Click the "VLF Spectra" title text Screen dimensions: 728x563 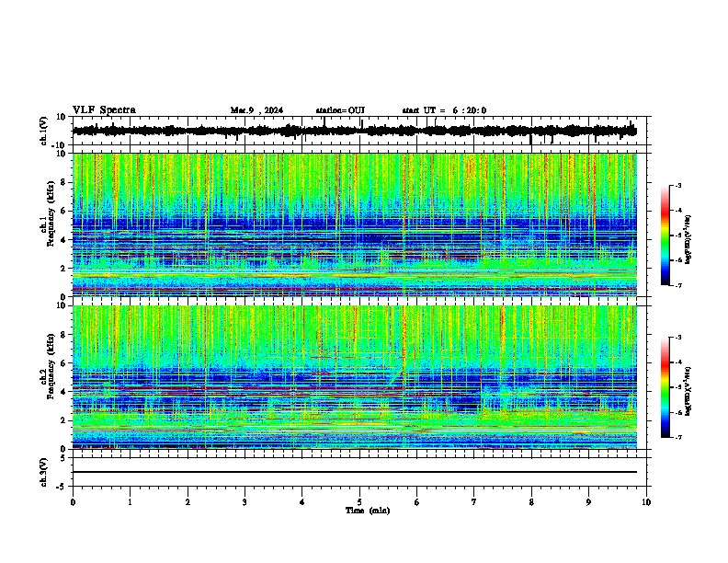104,110
